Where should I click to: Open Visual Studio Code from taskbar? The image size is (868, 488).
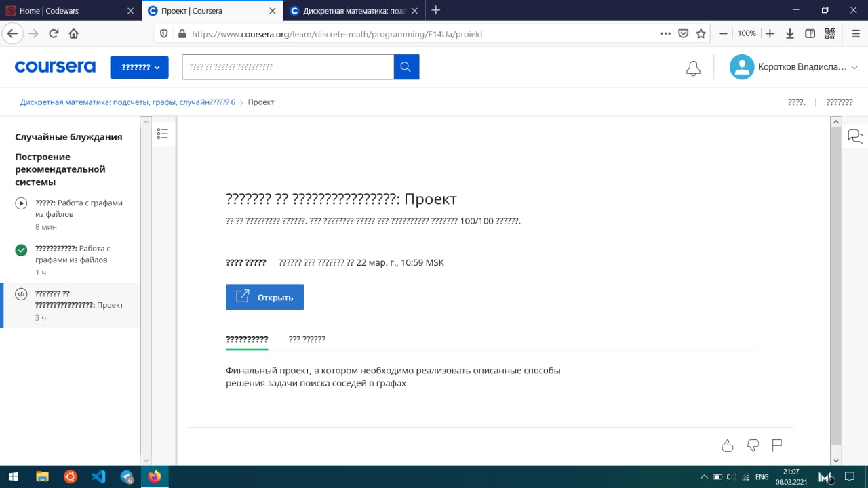point(98,476)
